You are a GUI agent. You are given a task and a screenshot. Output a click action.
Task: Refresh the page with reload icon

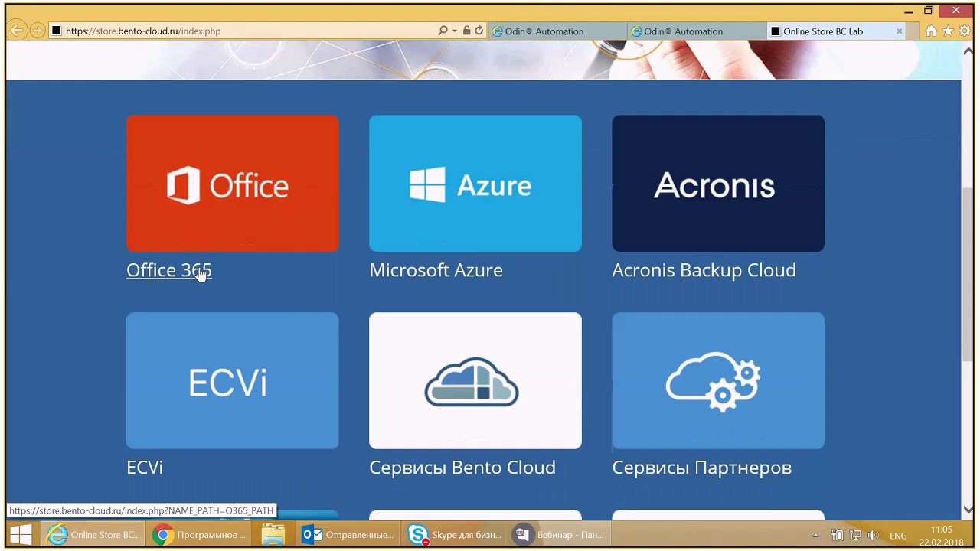tap(479, 31)
